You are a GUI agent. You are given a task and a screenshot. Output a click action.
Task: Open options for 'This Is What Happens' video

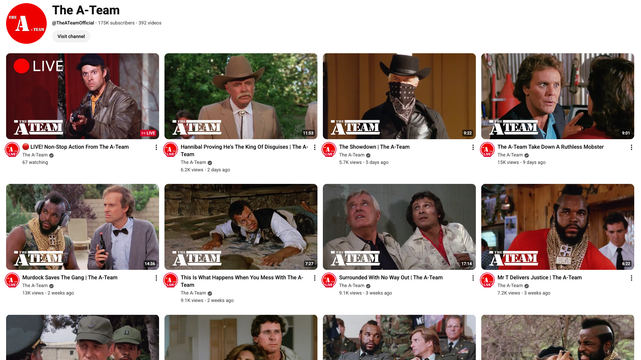[x=314, y=278]
